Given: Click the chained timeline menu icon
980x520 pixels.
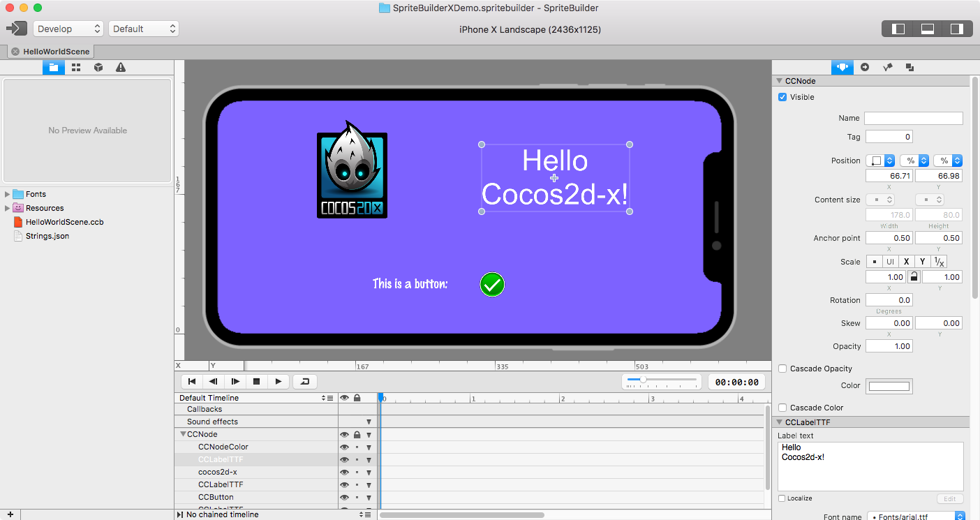Looking at the screenshot, I should pyautogui.click(x=365, y=514).
